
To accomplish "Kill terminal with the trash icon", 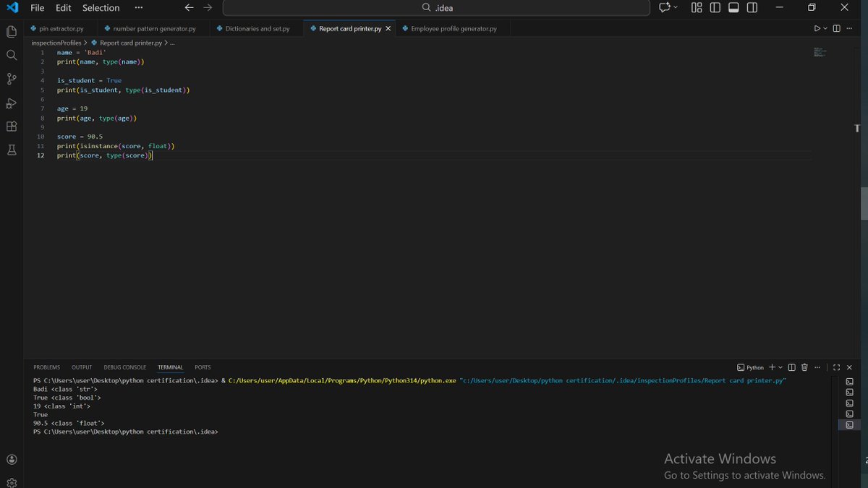I will pyautogui.click(x=804, y=367).
